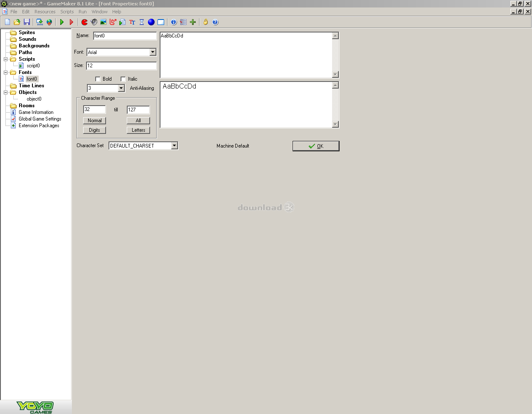Click the Create an object blue ball icon

(151, 22)
